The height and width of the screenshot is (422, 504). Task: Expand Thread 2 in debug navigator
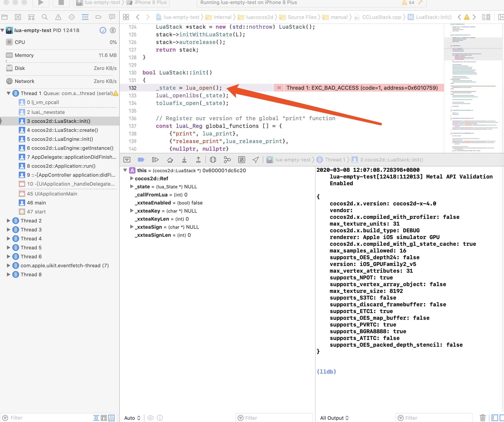tap(8, 221)
